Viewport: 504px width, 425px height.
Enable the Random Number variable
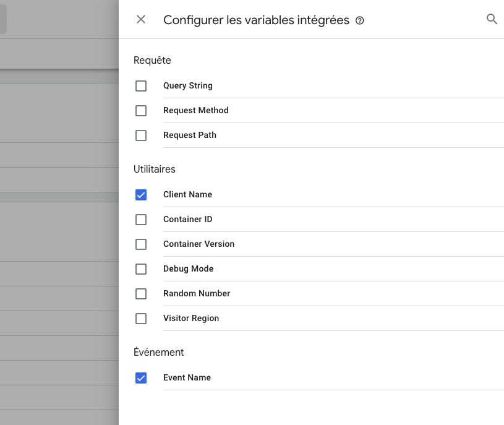point(141,294)
